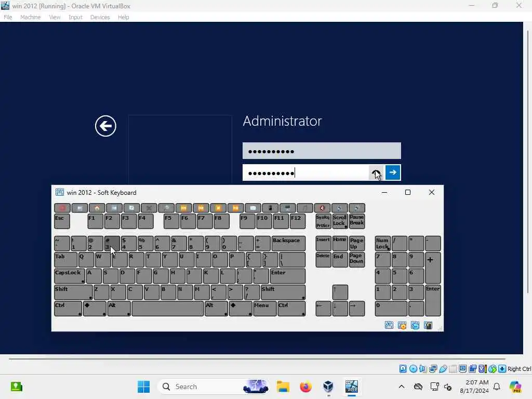Click the taskbar clock showing 2:07 AM

[x=474, y=387]
